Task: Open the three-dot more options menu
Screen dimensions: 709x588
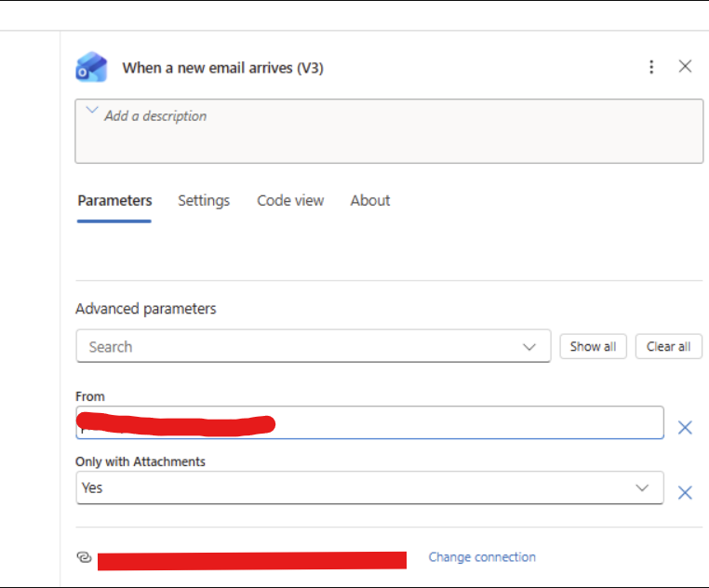Action: pyautogui.click(x=651, y=67)
